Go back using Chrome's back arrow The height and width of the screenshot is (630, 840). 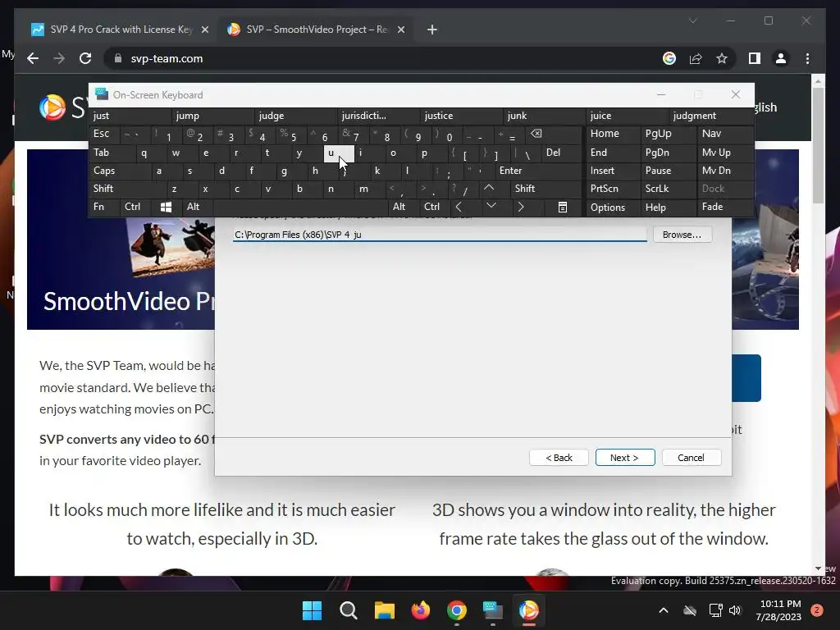coord(33,58)
